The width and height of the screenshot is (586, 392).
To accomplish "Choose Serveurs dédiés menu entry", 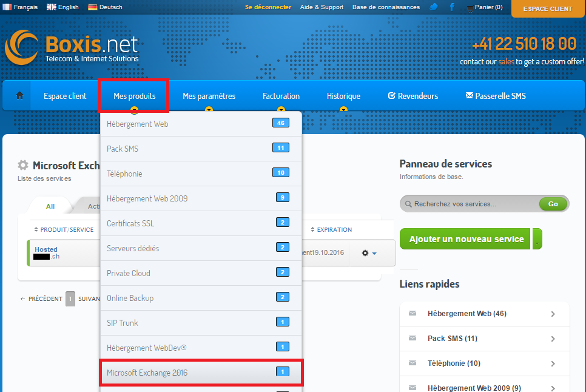I will 201,248.
